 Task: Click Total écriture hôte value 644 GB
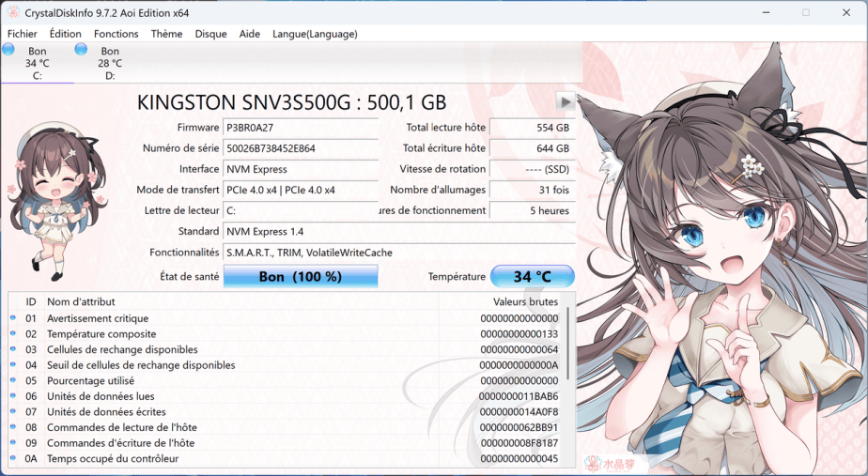[x=533, y=148]
